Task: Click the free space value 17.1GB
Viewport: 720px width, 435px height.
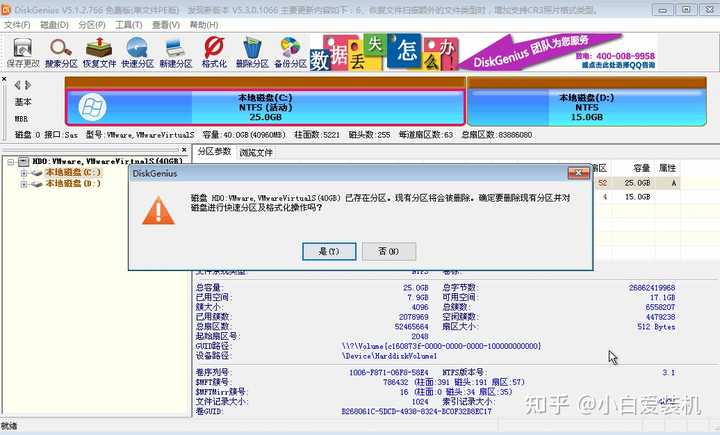Action: 663,297
